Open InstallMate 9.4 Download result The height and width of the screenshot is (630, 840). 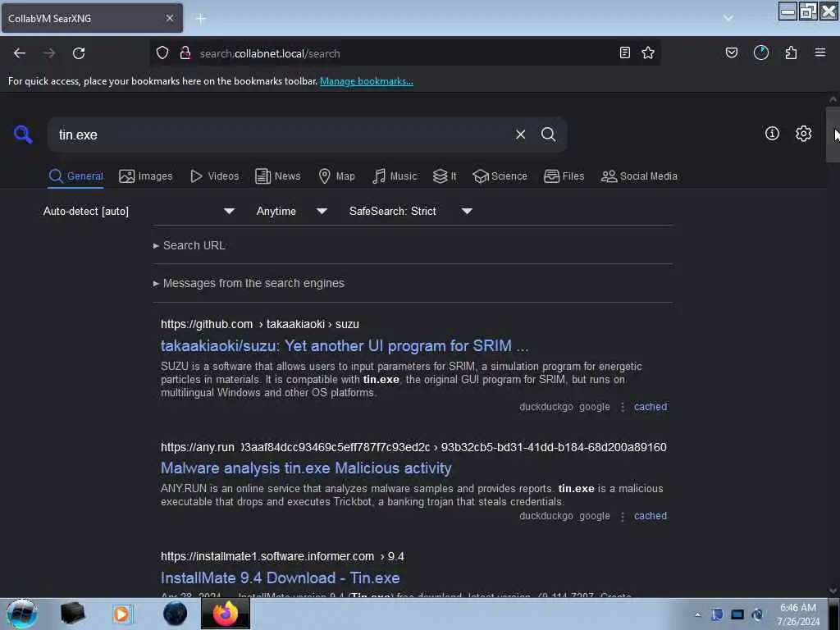(281, 577)
